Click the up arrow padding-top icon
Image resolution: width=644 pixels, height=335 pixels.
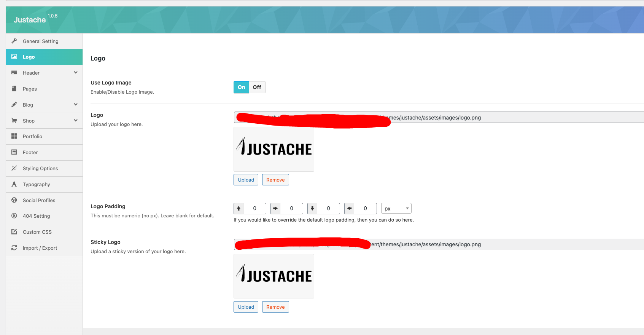tap(239, 209)
